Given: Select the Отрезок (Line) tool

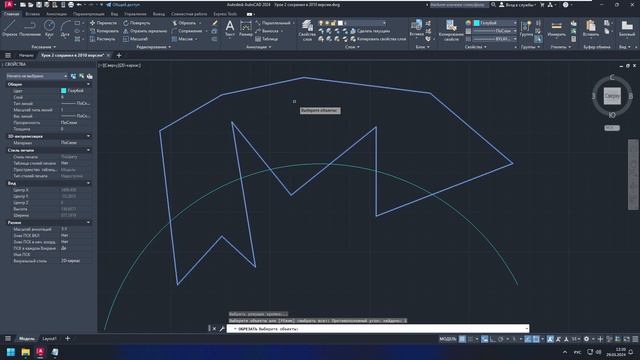Looking at the screenshot, I should coord(9,28).
